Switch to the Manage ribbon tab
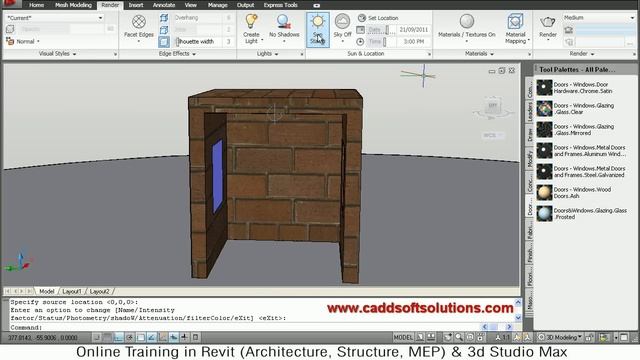 tap(218, 5)
